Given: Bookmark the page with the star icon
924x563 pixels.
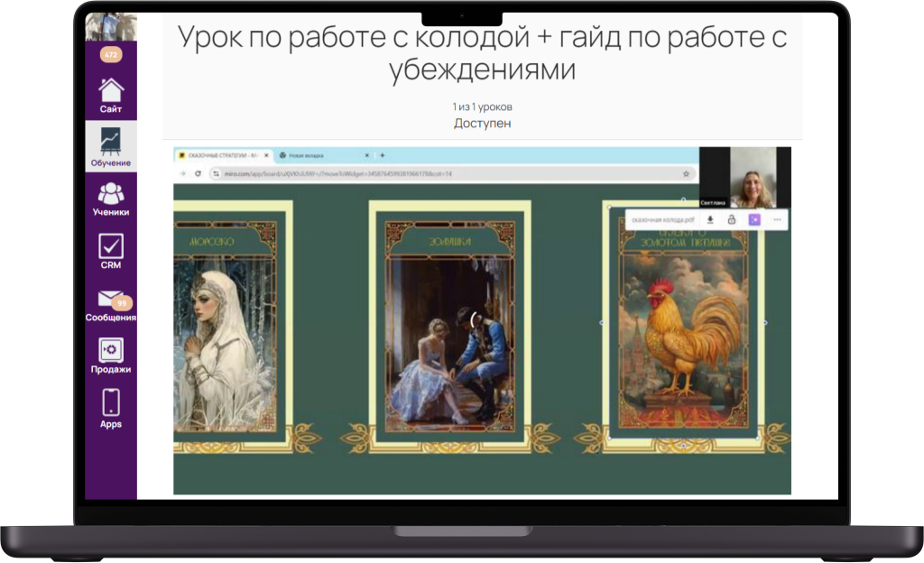Looking at the screenshot, I should [x=686, y=174].
